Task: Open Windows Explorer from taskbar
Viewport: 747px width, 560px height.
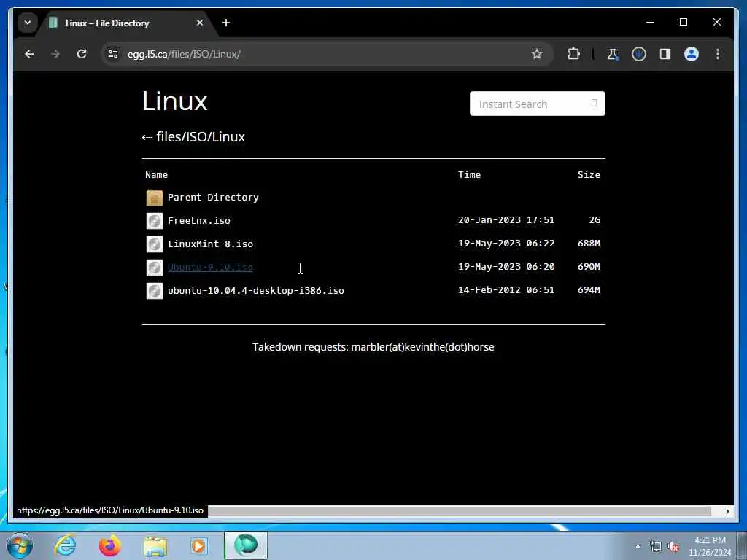Action: click(155, 545)
